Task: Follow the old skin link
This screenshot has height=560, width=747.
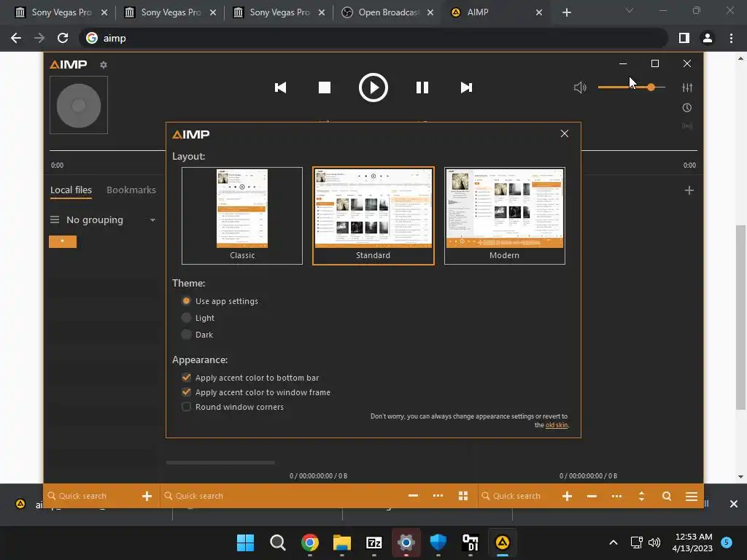Action: (557, 425)
